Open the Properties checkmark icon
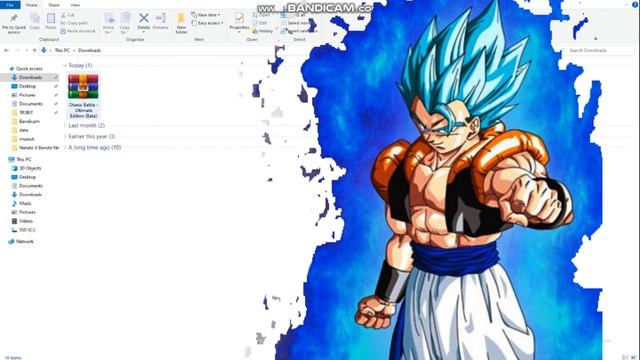This screenshot has width=640, height=360. (239, 18)
